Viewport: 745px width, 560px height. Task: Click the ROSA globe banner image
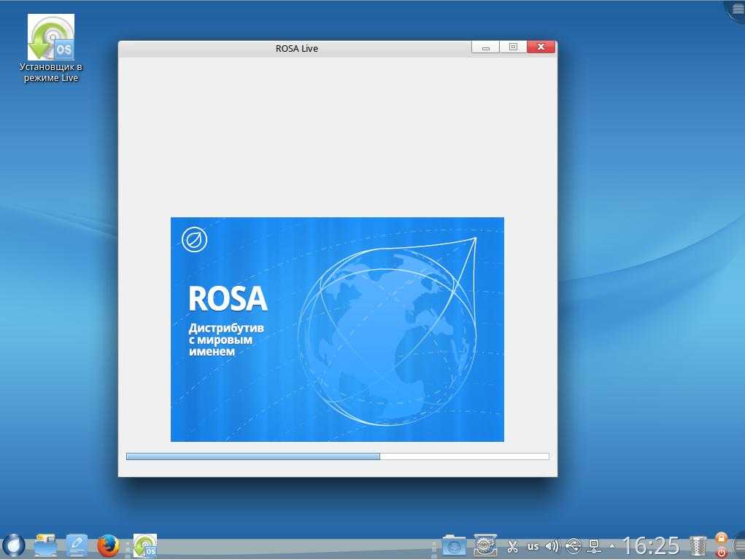point(337,329)
